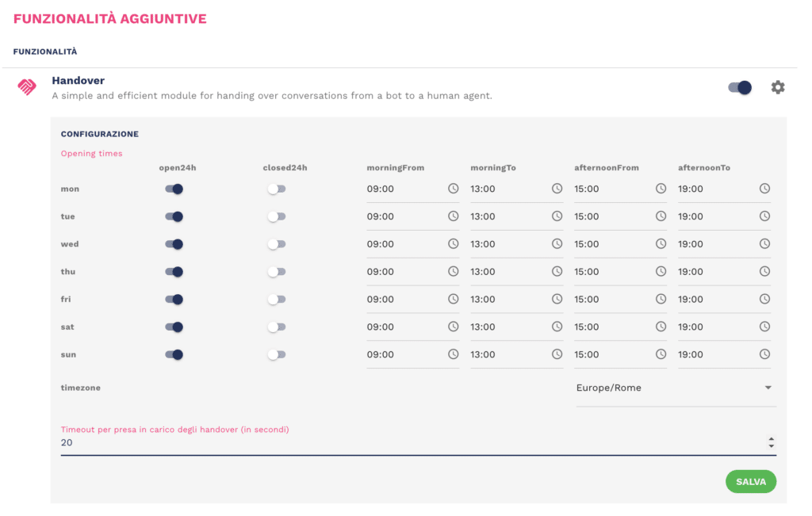Enable closed24h for wed
Image resolution: width=812 pixels, height=516 pixels.
pos(277,244)
